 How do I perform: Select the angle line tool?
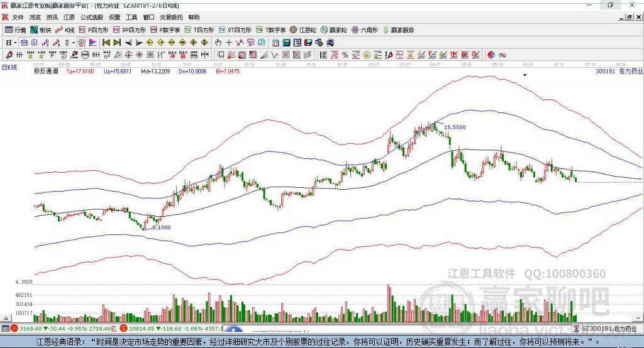[x=264, y=55]
